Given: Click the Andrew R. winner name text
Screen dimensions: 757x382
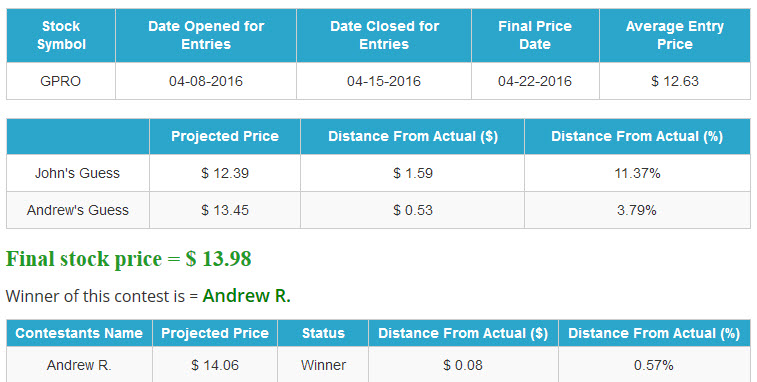Looking at the screenshot, I should (x=247, y=296).
